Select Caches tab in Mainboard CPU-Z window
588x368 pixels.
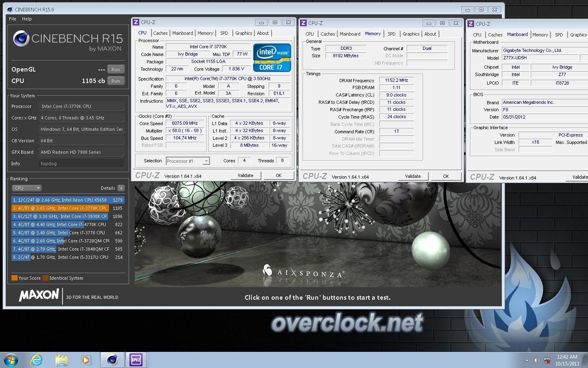pos(495,35)
